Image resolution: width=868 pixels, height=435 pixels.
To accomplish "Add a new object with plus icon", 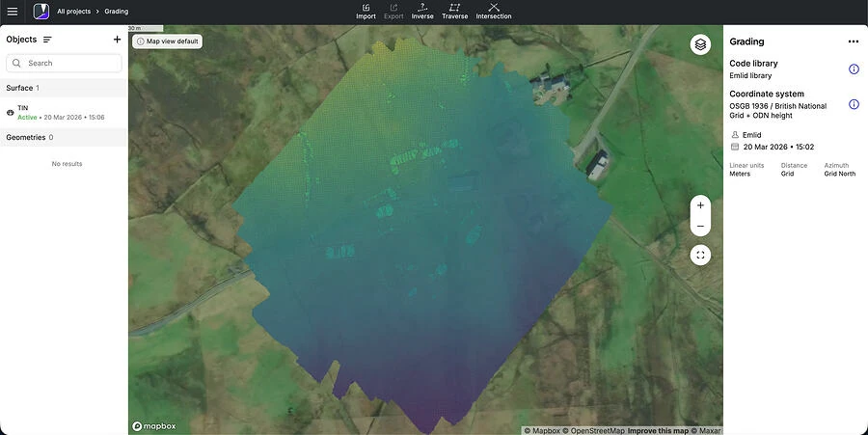I will point(117,40).
